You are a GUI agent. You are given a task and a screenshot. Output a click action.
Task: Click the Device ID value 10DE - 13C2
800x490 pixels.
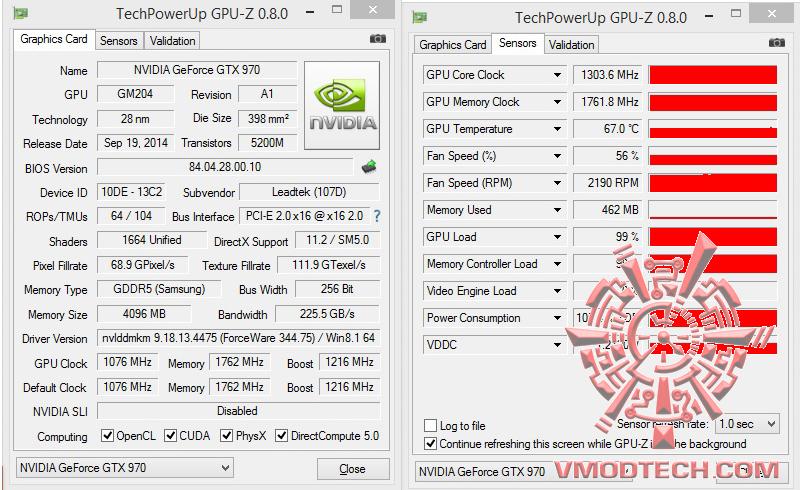[x=132, y=192]
